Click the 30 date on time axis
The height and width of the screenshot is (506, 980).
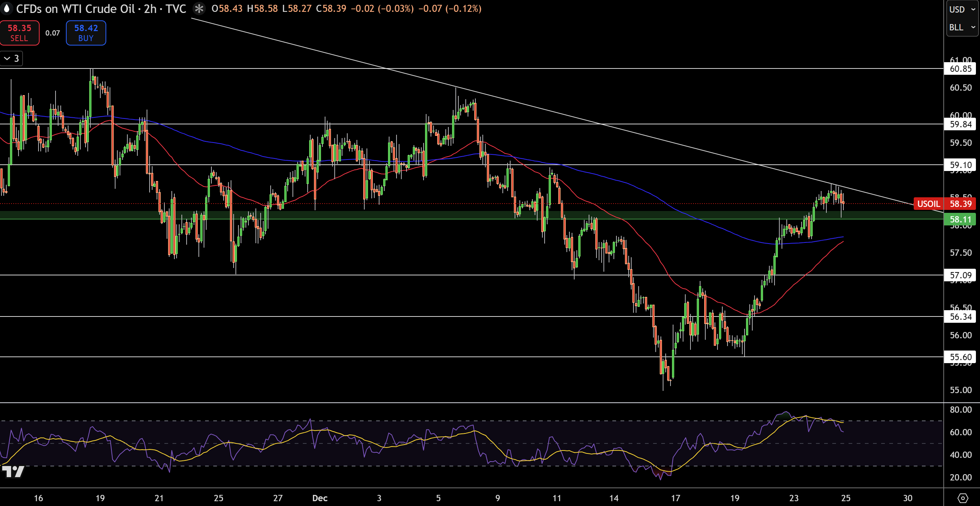coord(908,498)
